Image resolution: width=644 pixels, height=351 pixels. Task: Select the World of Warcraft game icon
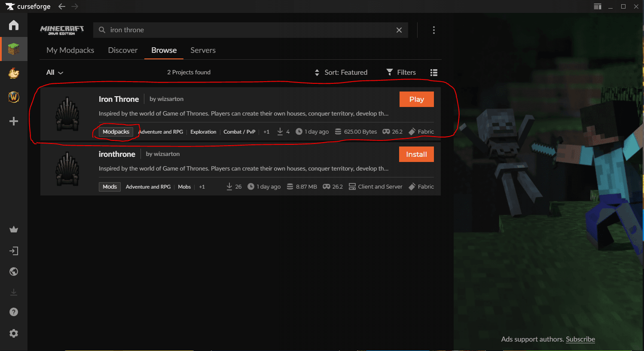point(14,97)
